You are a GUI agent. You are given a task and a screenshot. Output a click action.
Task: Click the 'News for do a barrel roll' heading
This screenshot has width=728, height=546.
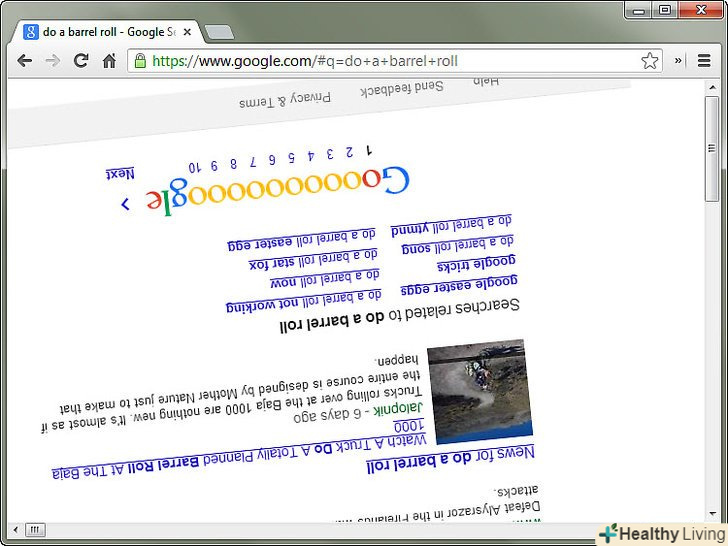(450, 459)
